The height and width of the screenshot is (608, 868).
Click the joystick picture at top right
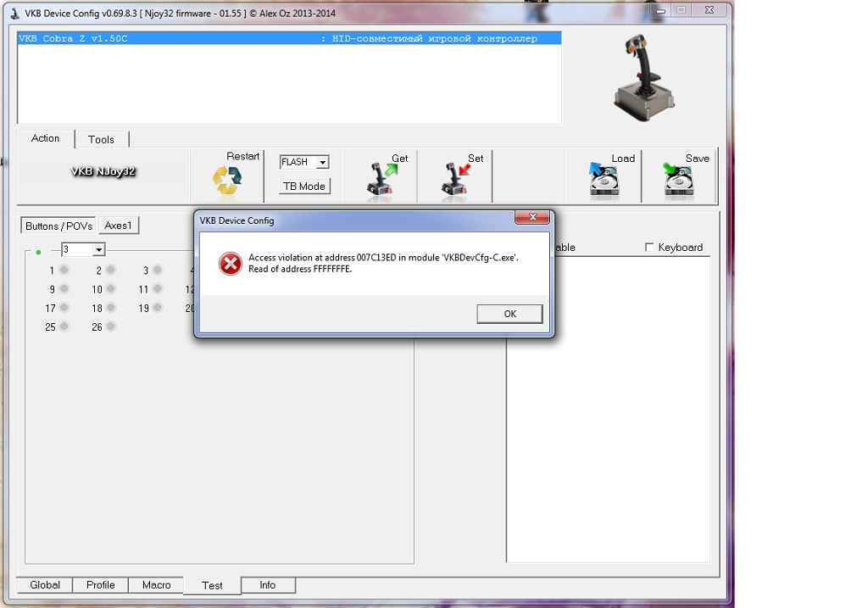[644, 77]
